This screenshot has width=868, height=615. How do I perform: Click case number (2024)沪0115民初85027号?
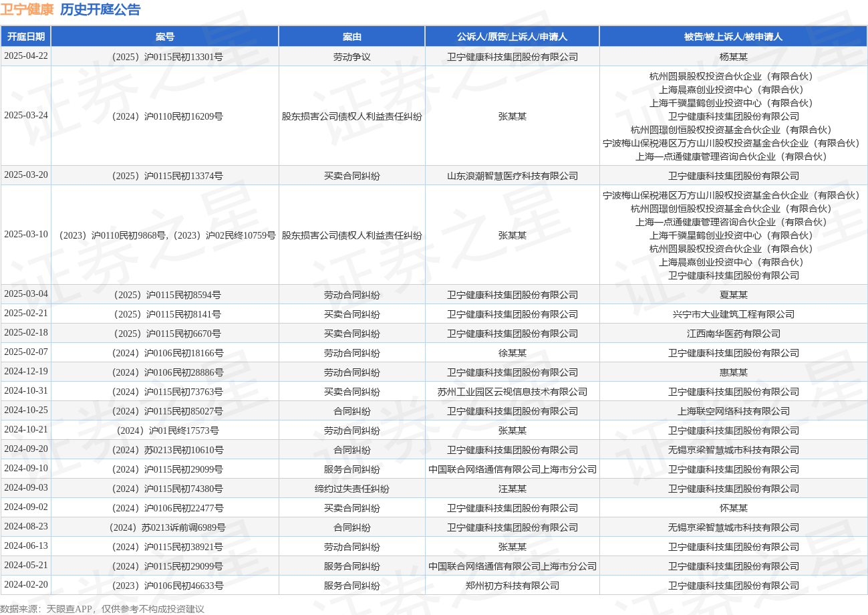(x=165, y=411)
